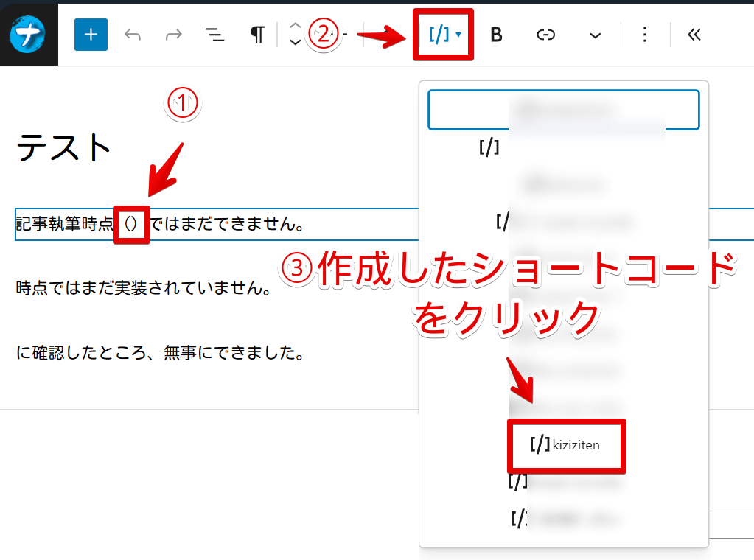
Task: Undo the last edit
Action: point(133,35)
